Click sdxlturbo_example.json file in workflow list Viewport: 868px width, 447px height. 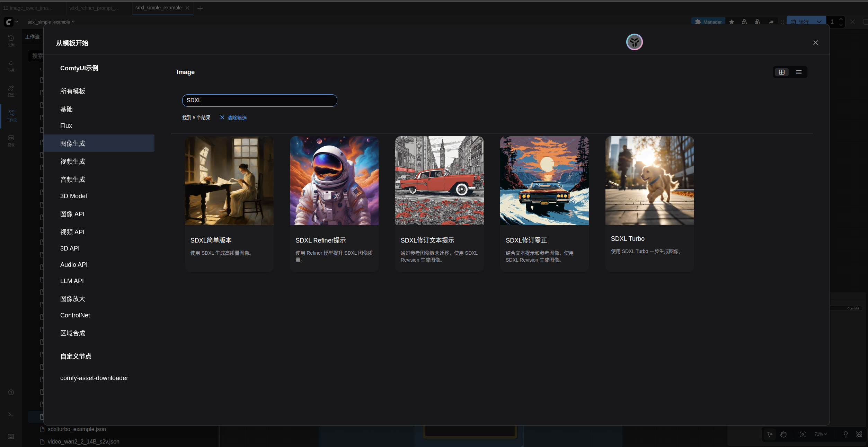(77, 429)
